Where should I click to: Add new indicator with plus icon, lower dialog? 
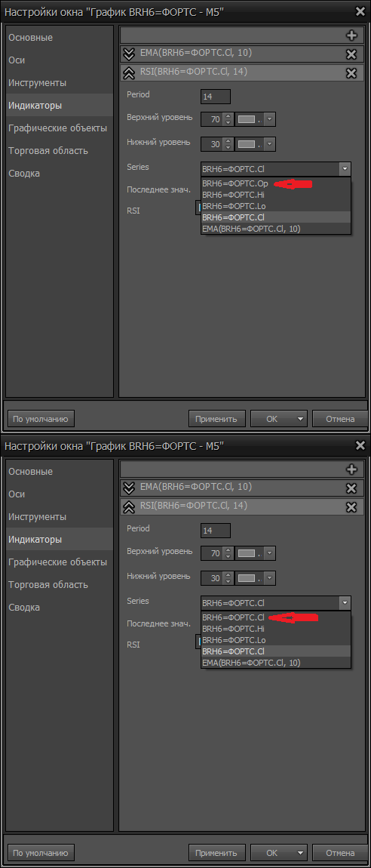point(351,469)
